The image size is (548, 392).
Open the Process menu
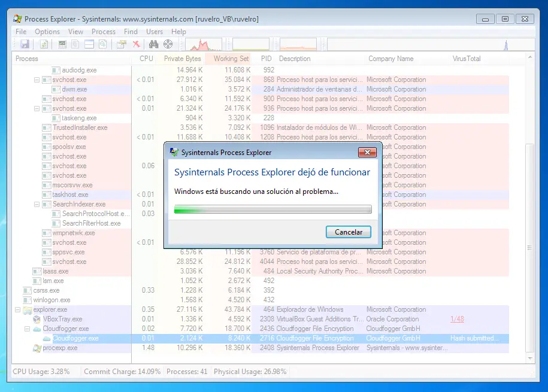pos(104,32)
